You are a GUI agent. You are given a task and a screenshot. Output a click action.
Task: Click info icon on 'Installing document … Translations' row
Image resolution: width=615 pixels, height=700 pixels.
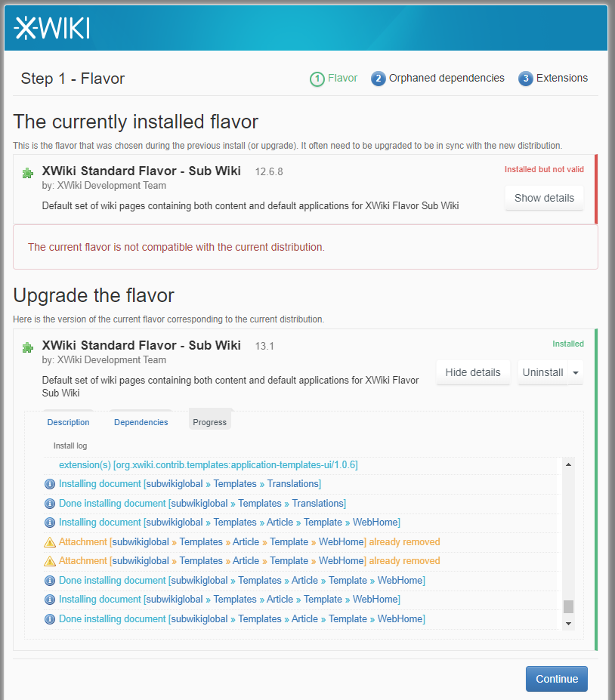coord(50,484)
